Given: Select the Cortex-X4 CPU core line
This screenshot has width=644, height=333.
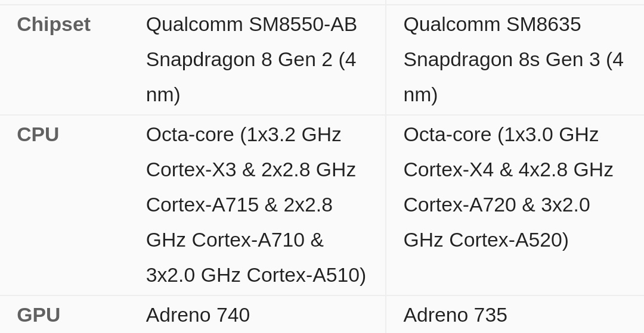Looking at the screenshot, I should [508, 170].
